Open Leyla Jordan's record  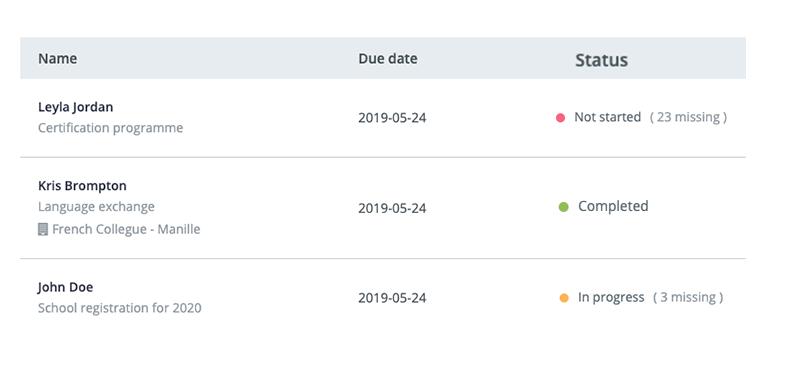point(76,107)
